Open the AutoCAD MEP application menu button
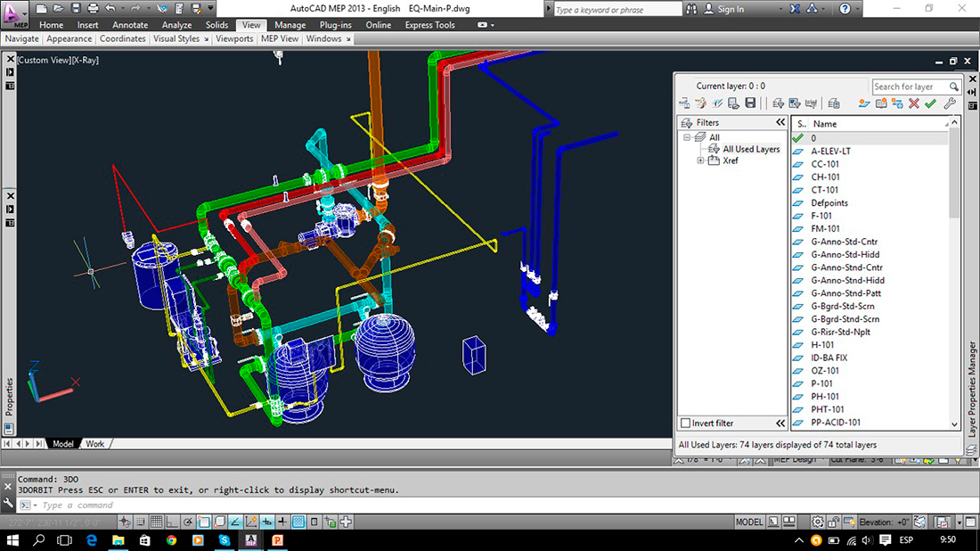Screen dimensions: 980x551 pos(15,15)
